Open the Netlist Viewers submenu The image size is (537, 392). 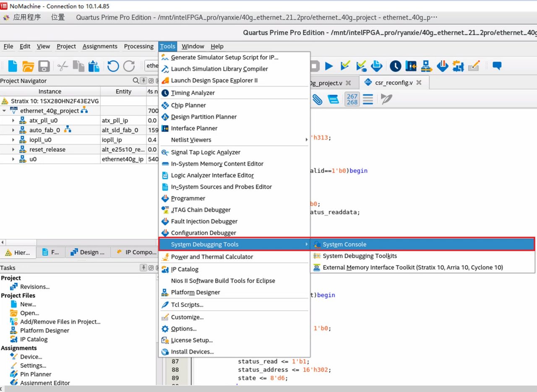click(234, 140)
